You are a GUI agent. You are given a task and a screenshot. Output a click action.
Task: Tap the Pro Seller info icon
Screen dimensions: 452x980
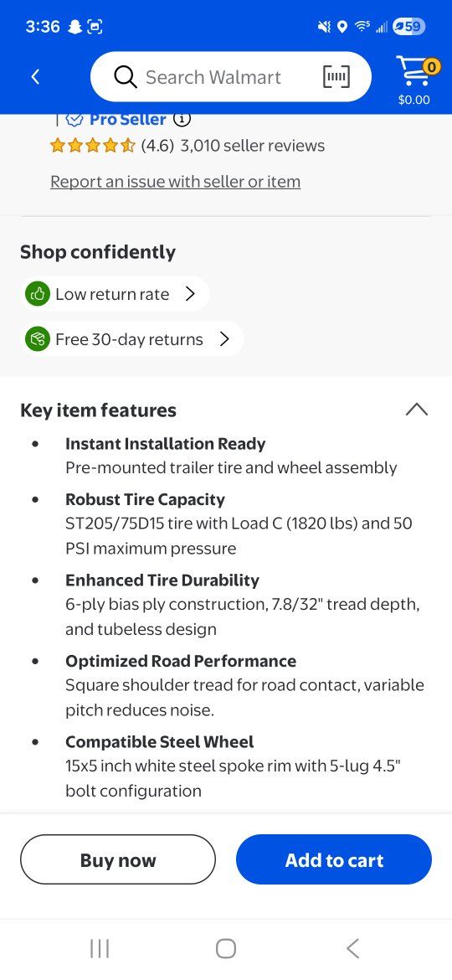tap(182, 119)
